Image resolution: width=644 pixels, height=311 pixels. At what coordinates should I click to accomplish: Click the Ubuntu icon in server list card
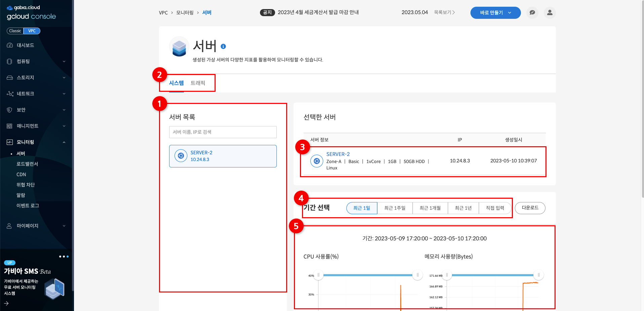coord(181,156)
